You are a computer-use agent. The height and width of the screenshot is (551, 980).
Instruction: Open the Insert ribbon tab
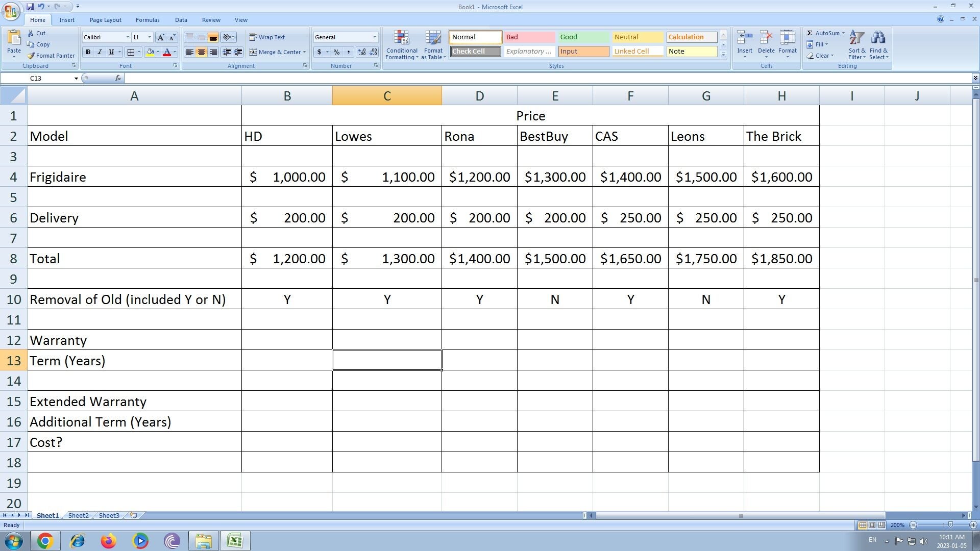click(67, 20)
